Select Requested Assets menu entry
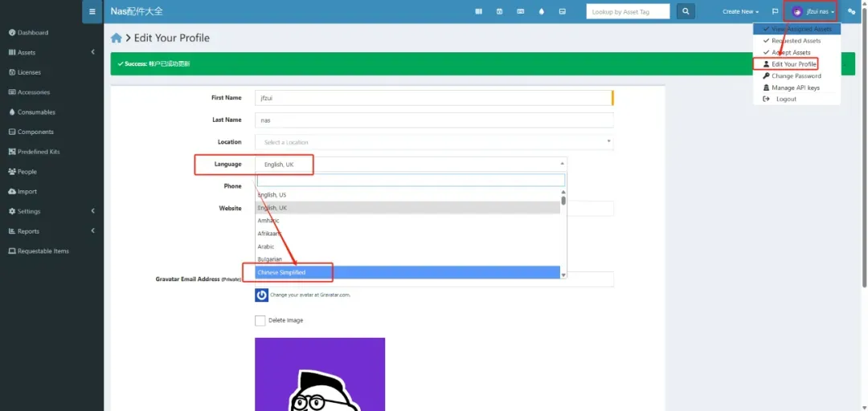The height and width of the screenshot is (411, 868). point(796,41)
